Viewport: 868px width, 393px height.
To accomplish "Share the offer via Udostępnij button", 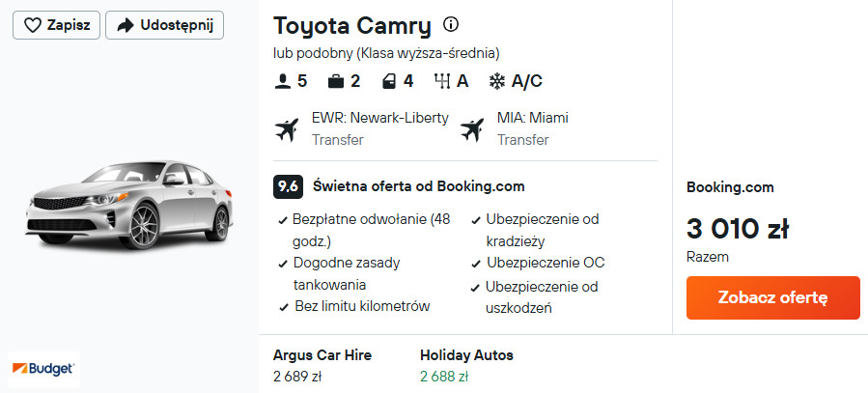I will 164,25.
